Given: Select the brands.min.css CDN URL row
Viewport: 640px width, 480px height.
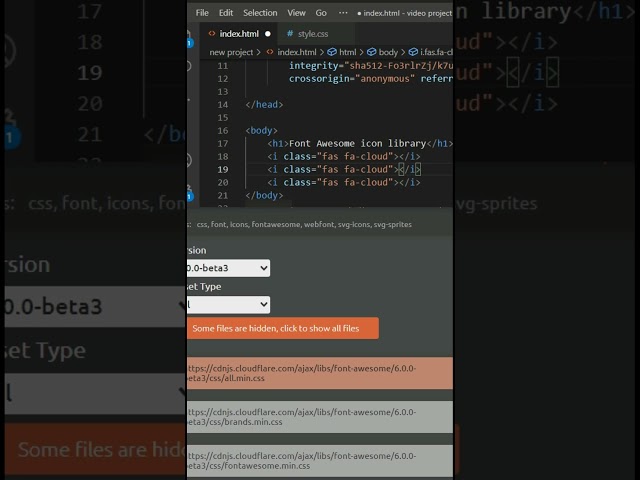Looking at the screenshot, I should [320, 417].
